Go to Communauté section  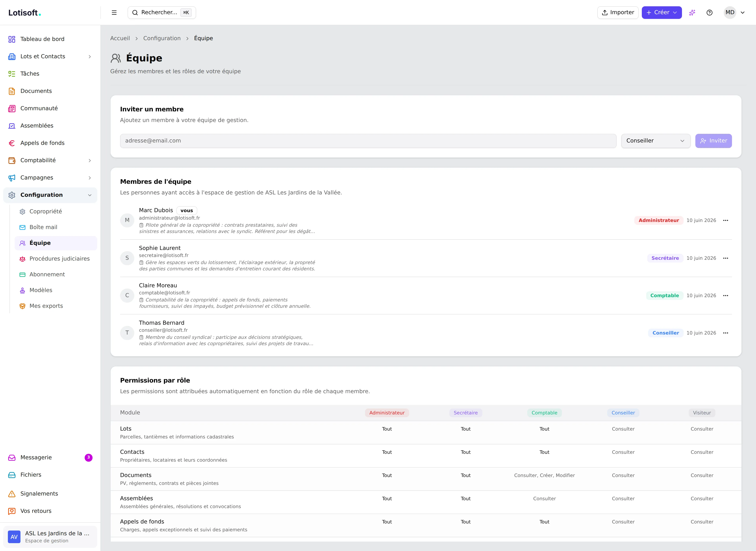point(50,108)
